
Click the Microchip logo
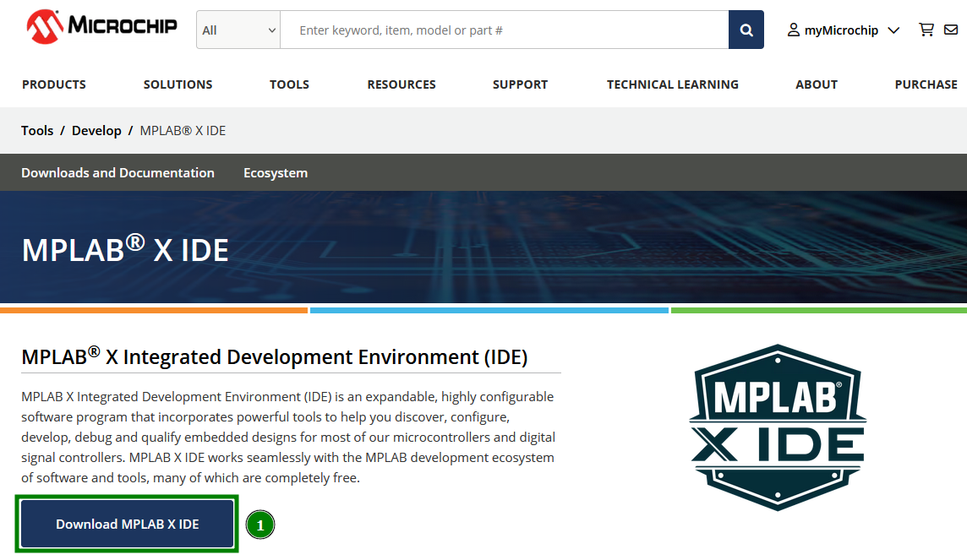(101, 26)
